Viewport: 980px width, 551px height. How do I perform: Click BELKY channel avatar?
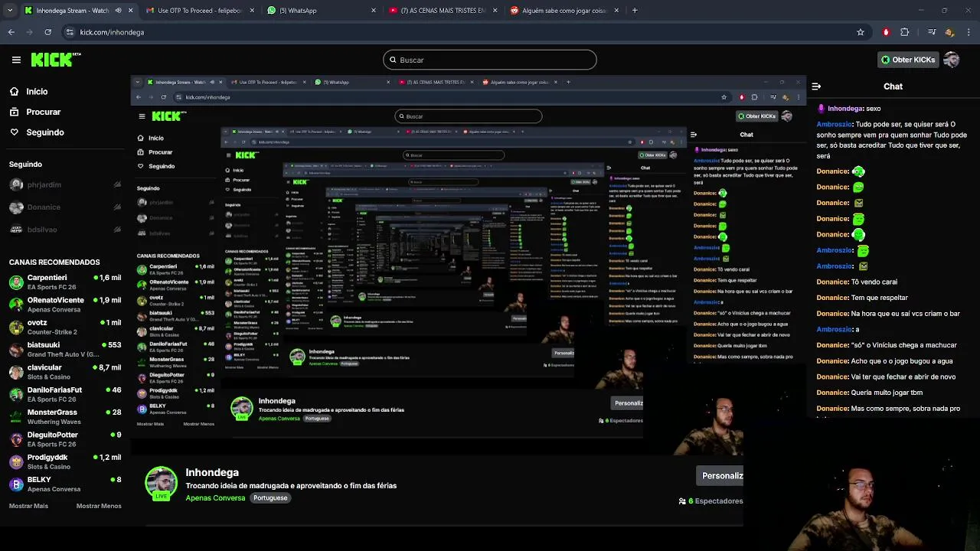(x=16, y=484)
